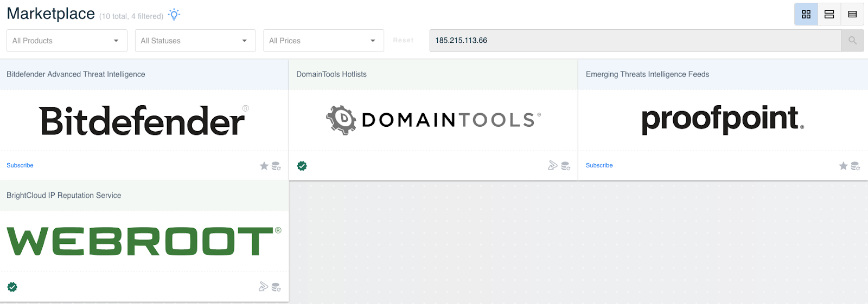Click the Webroot logo thumbnail

click(x=144, y=241)
